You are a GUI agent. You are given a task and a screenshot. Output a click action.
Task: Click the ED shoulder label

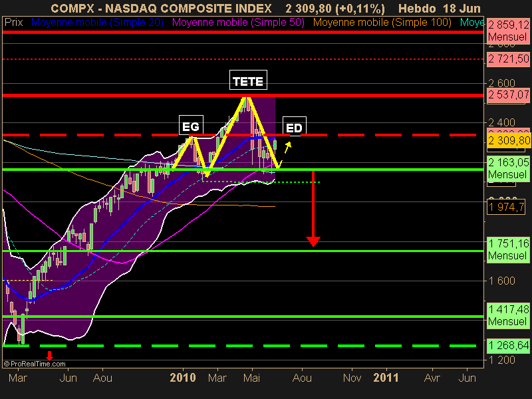[x=294, y=126]
